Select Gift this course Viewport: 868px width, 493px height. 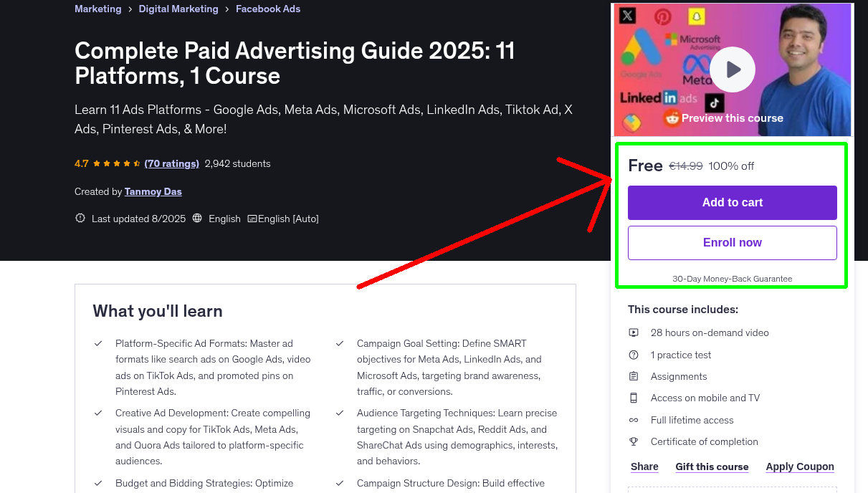[x=712, y=466]
